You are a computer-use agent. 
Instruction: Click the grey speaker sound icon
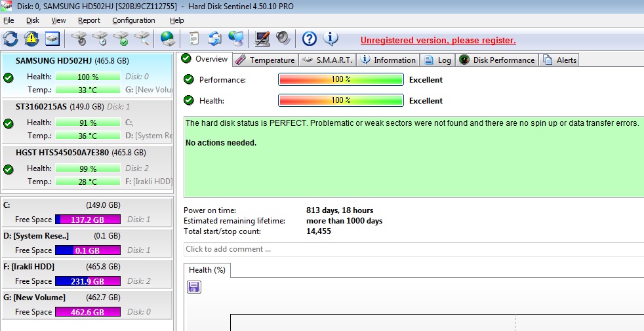coord(283,38)
